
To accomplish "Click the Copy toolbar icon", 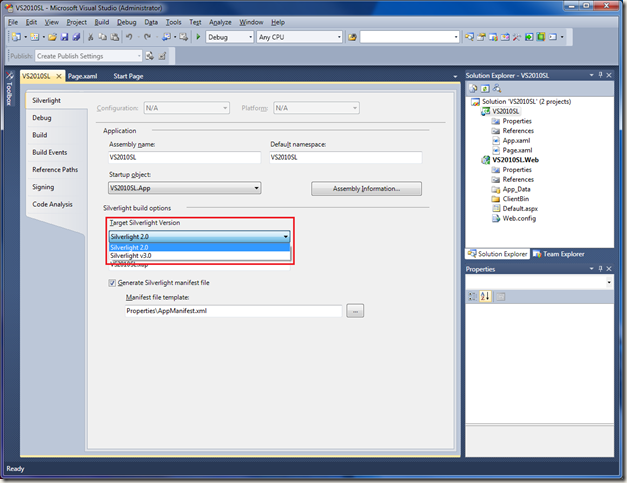I will pos(103,37).
